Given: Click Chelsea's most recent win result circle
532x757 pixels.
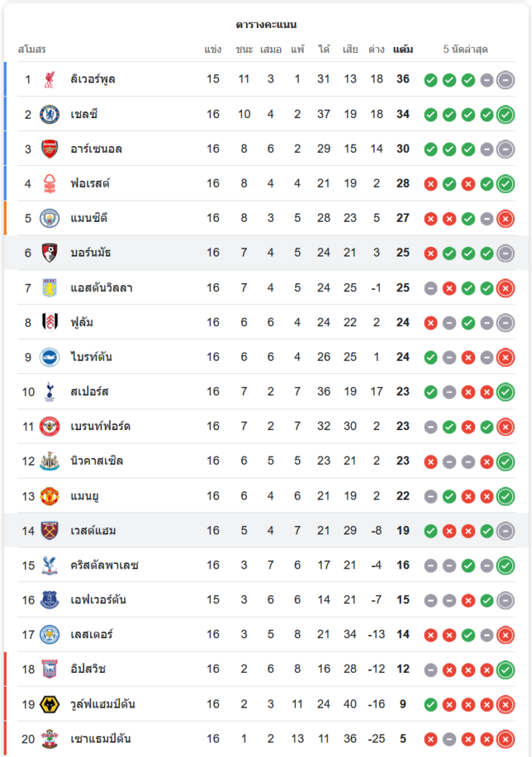Looking at the screenshot, I should click(506, 115).
